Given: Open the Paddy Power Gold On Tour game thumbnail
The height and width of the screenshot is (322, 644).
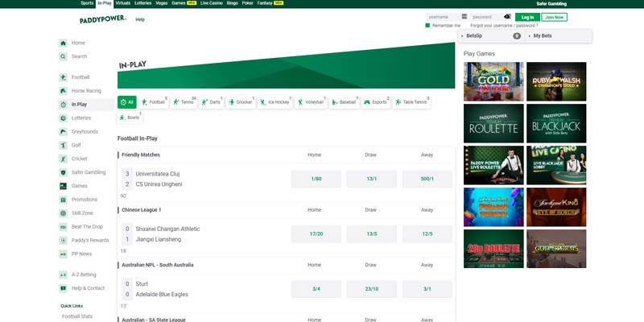Looking at the screenshot, I should tap(493, 81).
